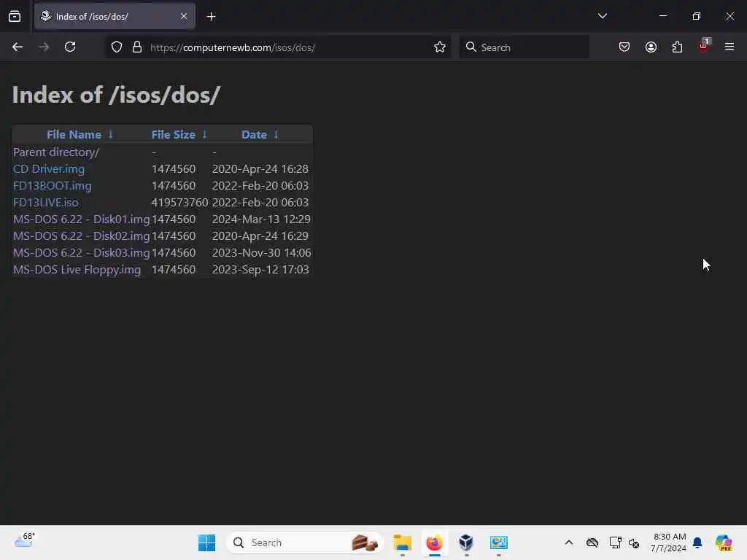Click date 2020-Apr-24 16:28
Screen dimensions: 747x560
click(x=260, y=169)
